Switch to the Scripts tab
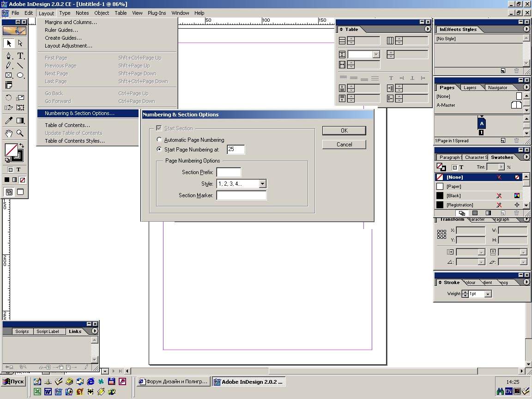The height and width of the screenshot is (399, 532). [22, 332]
